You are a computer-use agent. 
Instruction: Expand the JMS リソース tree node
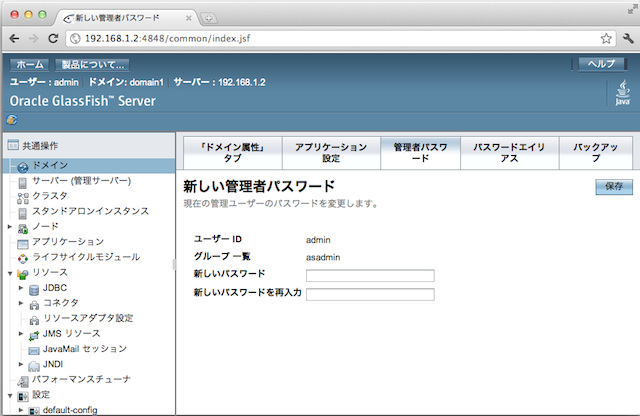(21, 334)
